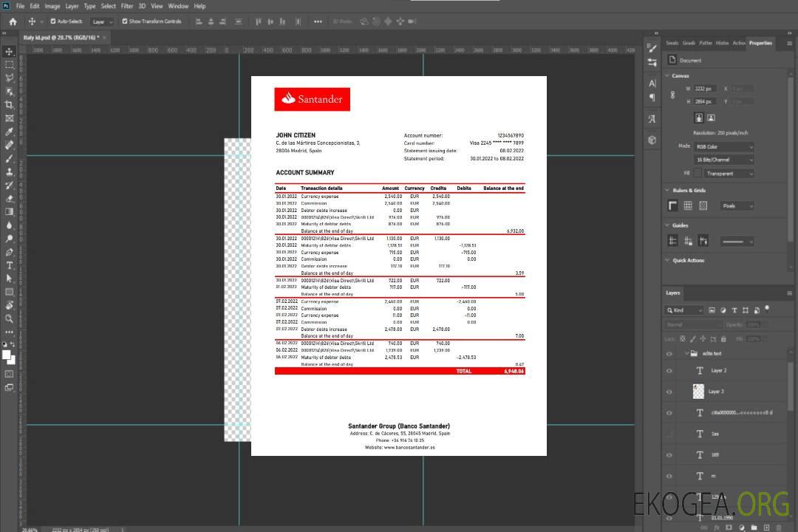
Task: Select the Rectangular Marquee tool
Action: pos(9,65)
